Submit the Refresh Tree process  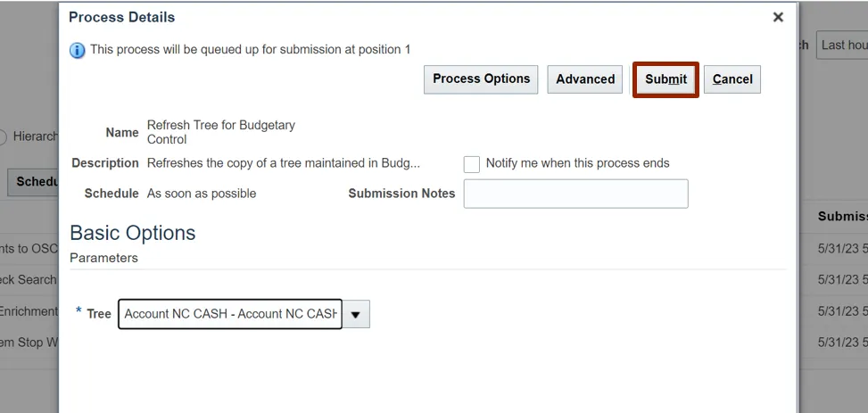click(x=665, y=79)
